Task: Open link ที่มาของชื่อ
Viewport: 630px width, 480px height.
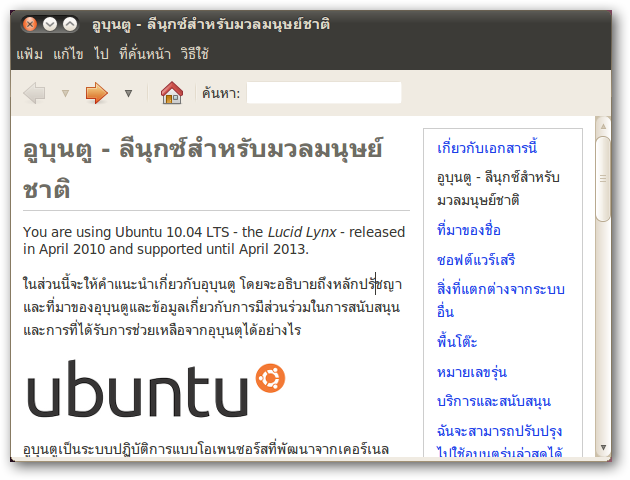Action: coord(469,230)
